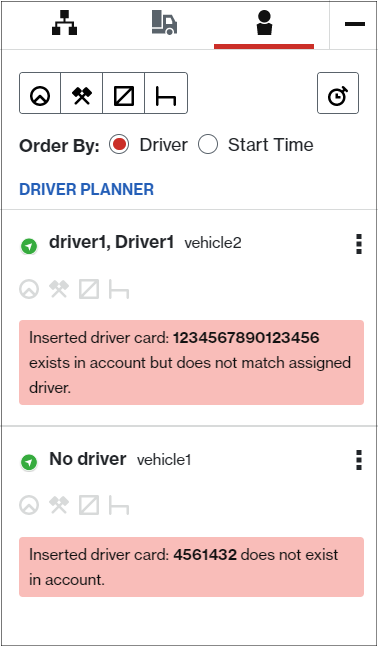Filter by work crossed hammers icon
Screen dimensions: 378x647
pyautogui.click(x=82, y=93)
